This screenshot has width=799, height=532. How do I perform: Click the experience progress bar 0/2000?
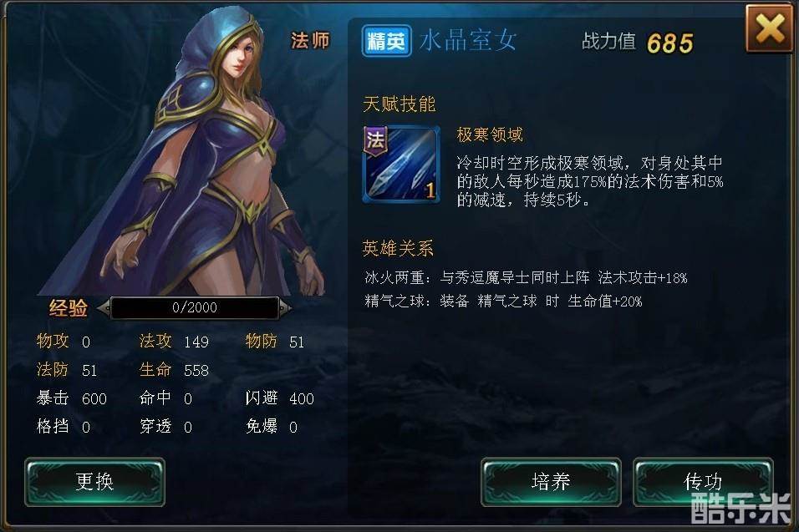pyautogui.click(x=194, y=307)
